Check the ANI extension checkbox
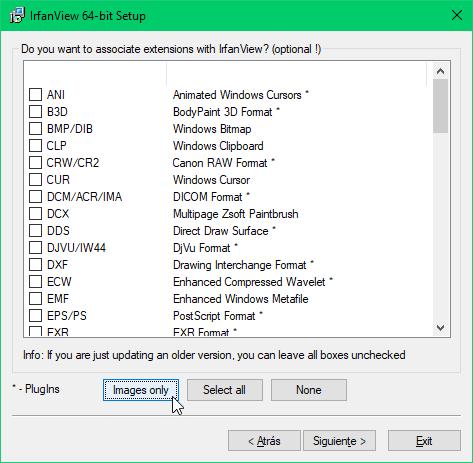Image resolution: width=473 pixels, height=463 pixels. (x=35, y=94)
